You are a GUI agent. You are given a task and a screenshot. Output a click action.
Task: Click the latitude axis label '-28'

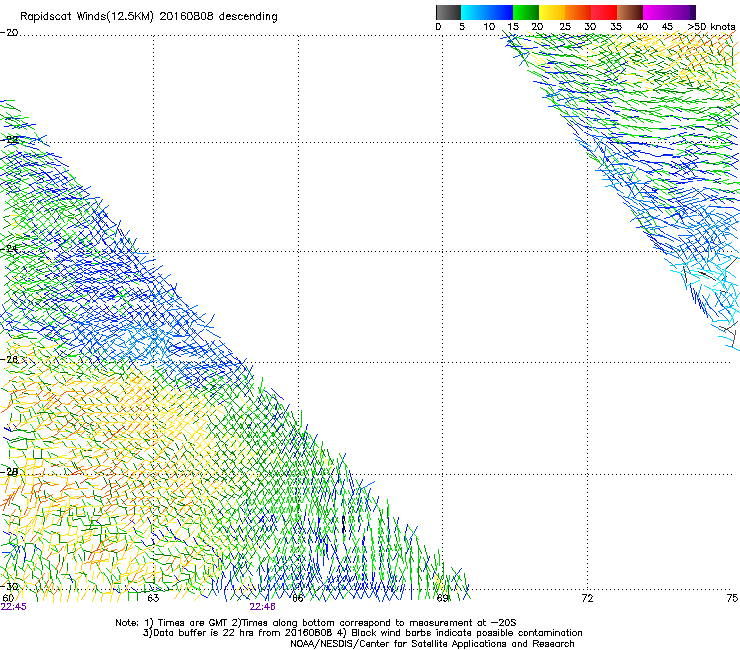(x=9, y=472)
